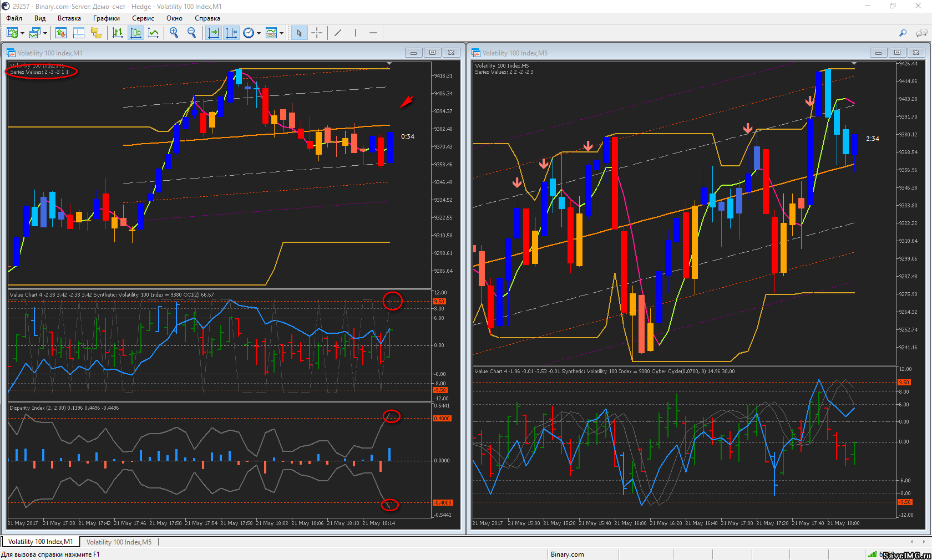This screenshot has width=932, height=560.
Task: Click the Zoom In magnifier
Action: [174, 33]
